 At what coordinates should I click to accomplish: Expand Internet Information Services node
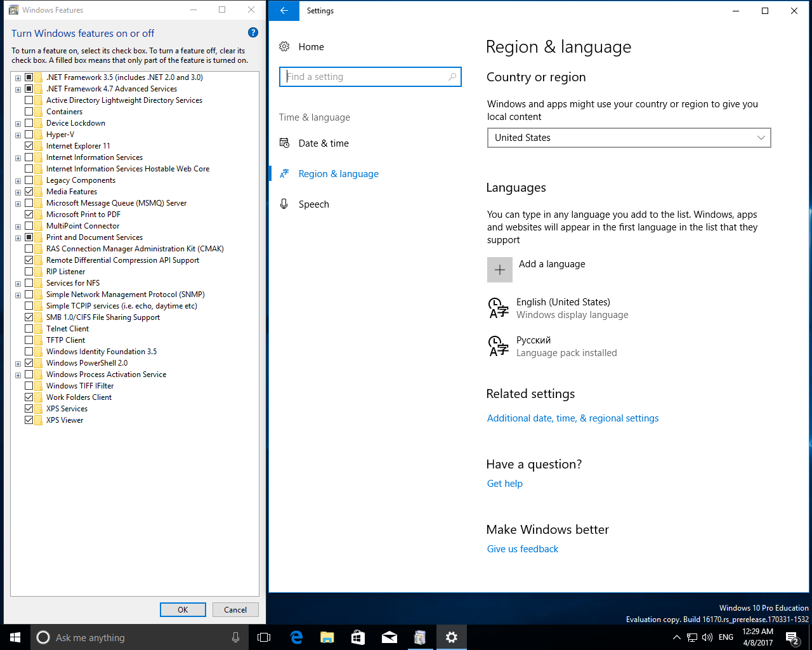[18, 158]
